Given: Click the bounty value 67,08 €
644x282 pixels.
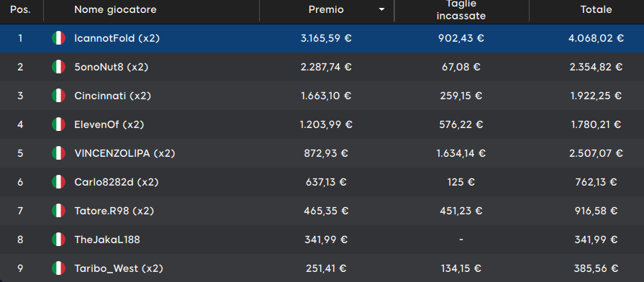Looking at the screenshot, I should 461,67.
